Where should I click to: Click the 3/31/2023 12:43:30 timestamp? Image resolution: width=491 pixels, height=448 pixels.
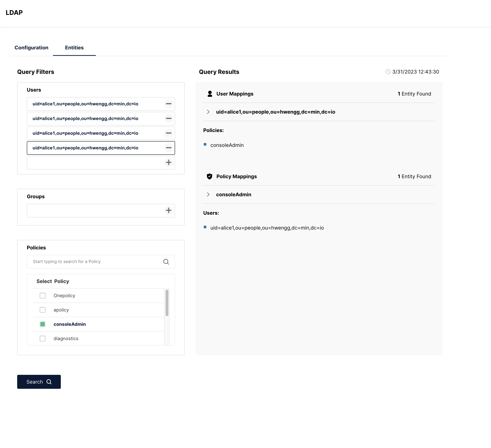pos(416,72)
